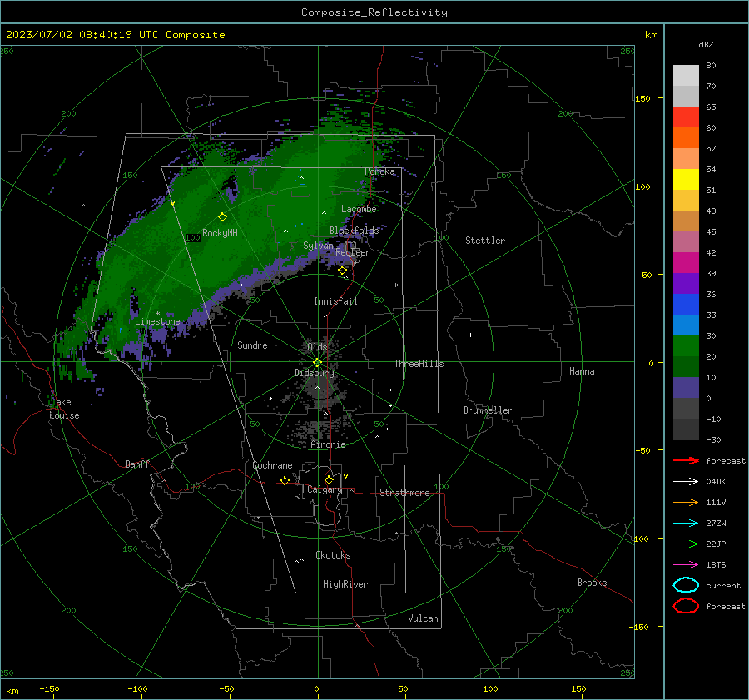Click the yellow diamond marker below Cochrane

[x=285, y=480]
